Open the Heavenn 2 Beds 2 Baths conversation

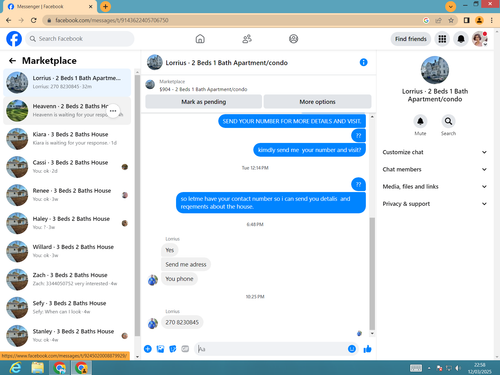(67, 111)
